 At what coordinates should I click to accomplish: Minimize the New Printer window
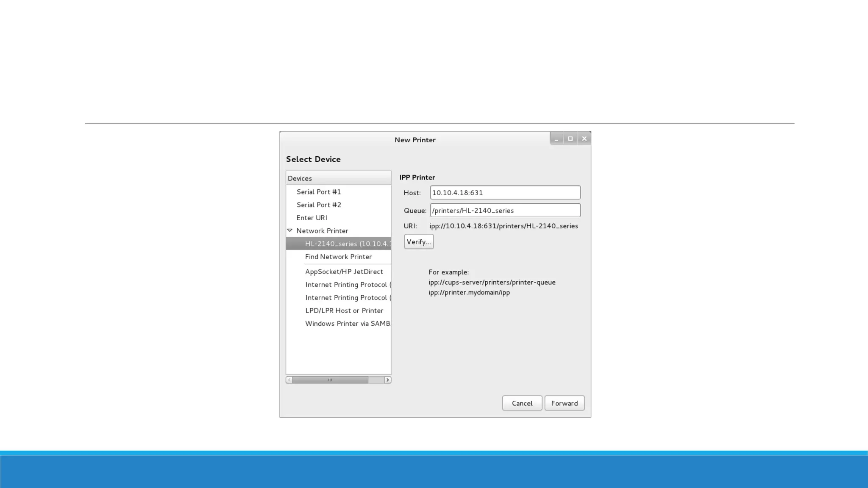(x=556, y=139)
